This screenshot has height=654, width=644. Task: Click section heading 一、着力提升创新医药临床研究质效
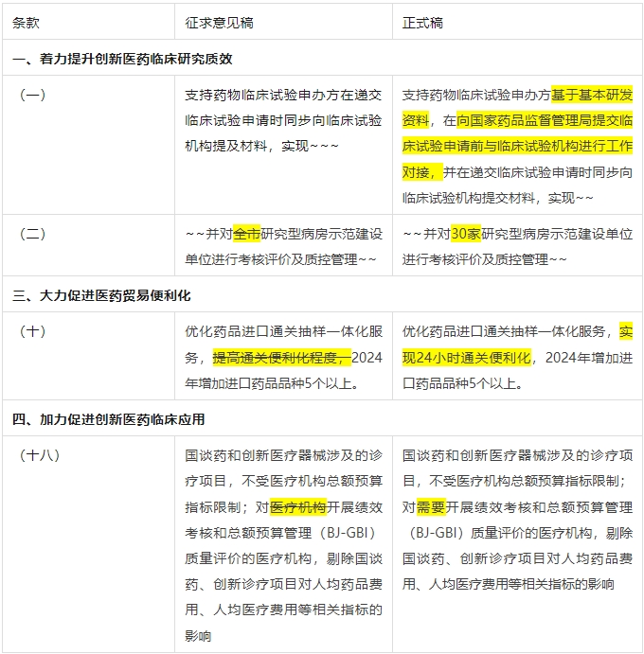click(122, 59)
